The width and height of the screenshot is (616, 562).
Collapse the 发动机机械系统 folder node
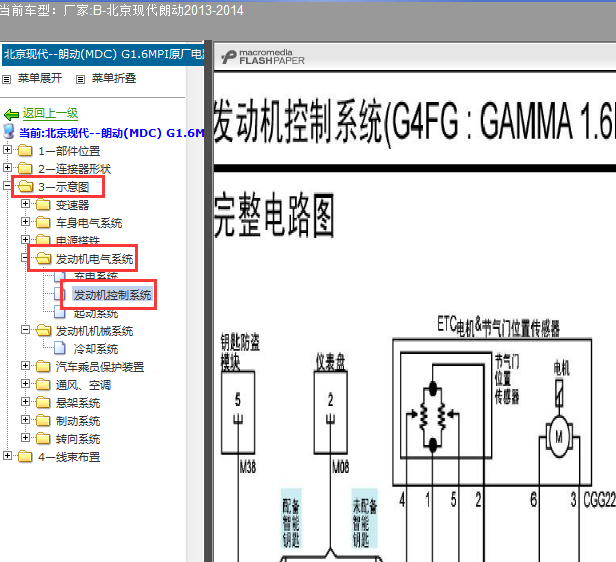click(25, 330)
